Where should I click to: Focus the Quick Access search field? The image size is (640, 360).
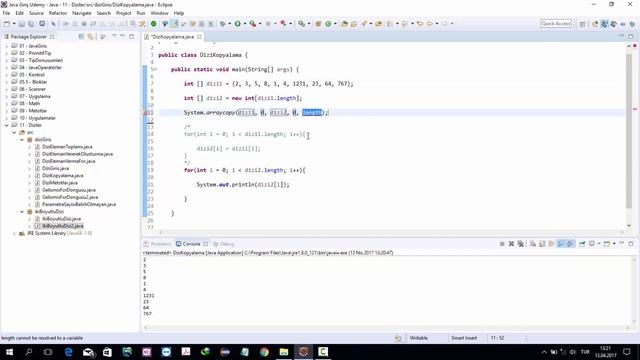tap(556, 24)
